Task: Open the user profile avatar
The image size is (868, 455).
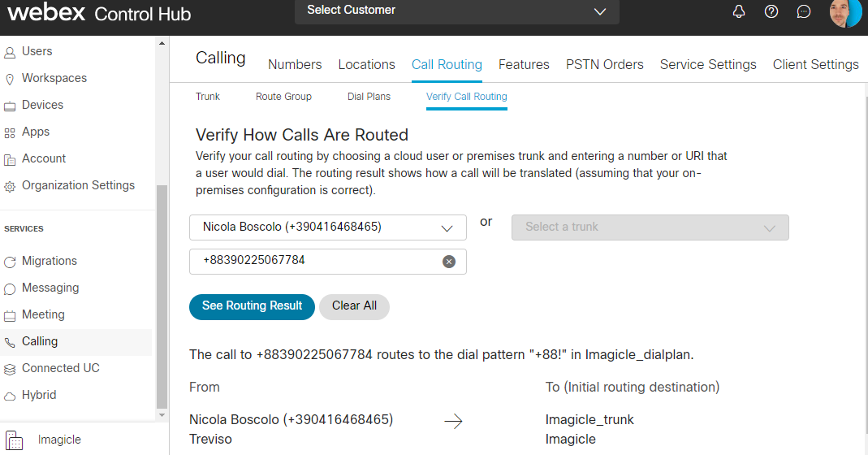Action: coord(844,13)
